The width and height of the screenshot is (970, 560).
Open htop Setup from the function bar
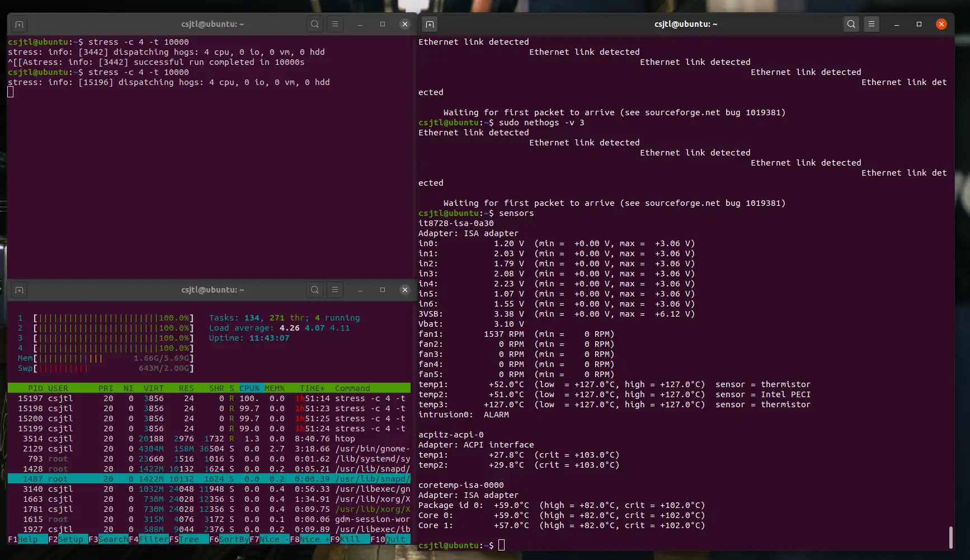pos(70,539)
